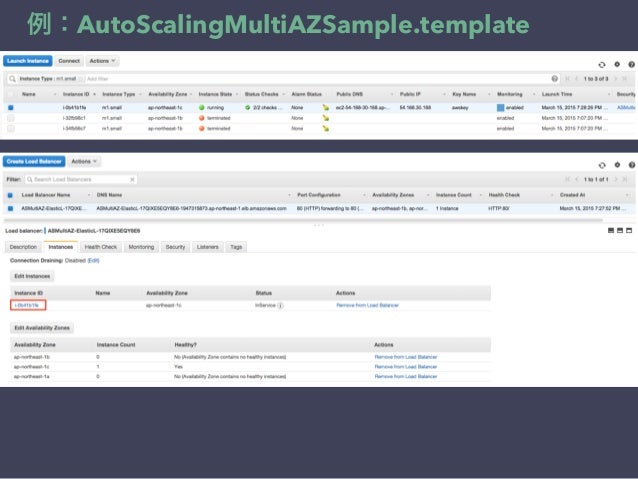Sort by the Instance State column arrow
This screenshot has height=479, width=638.
pos(237,94)
